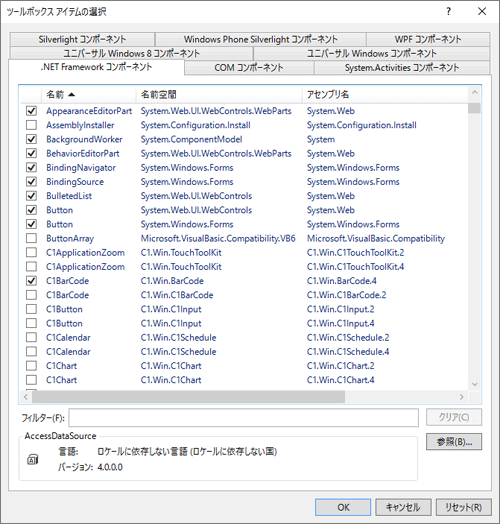Click horizontal scrollbar left arrow

tap(26, 397)
